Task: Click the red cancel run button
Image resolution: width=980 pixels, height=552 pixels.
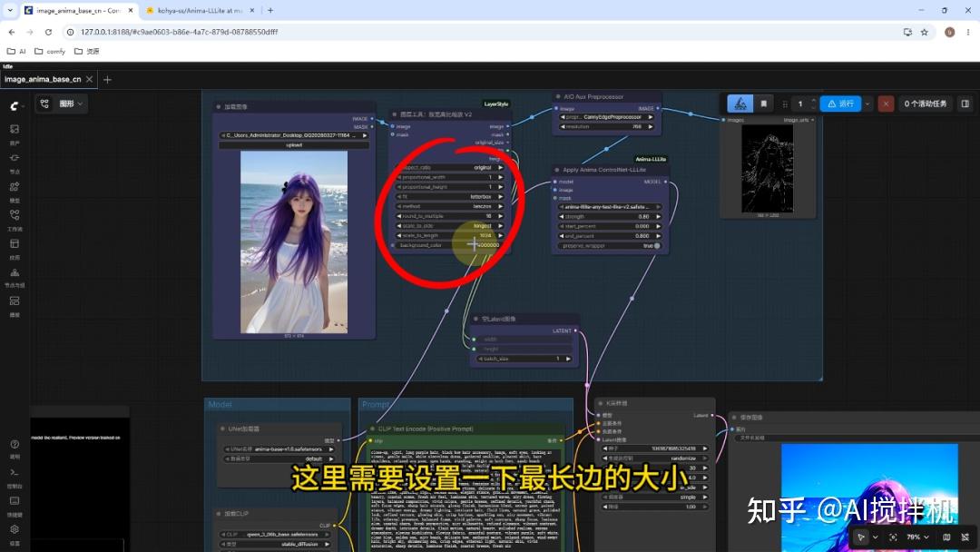Action: click(886, 103)
